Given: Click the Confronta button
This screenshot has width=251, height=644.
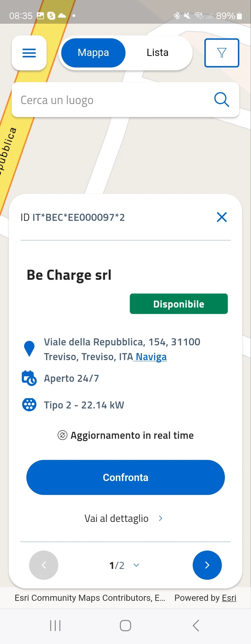Looking at the screenshot, I should coord(125,477).
